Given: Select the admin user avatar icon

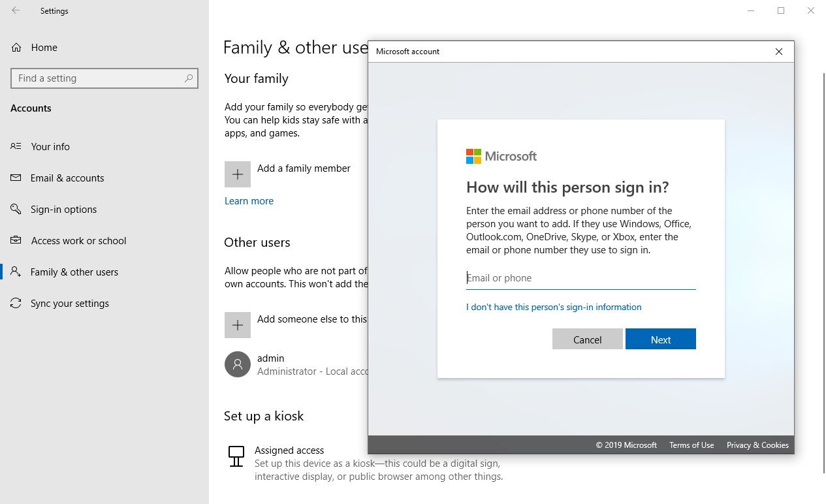Looking at the screenshot, I should (x=238, y=364).
